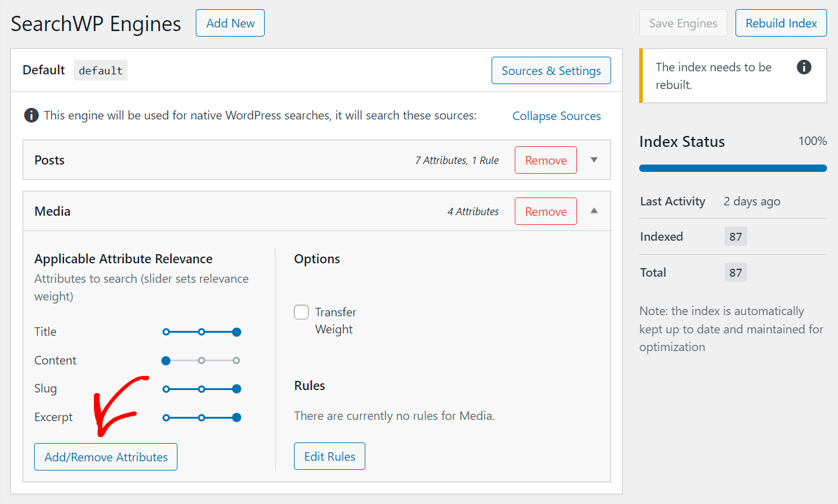Enable the Transfer Weight checkbox

(301, 312)
